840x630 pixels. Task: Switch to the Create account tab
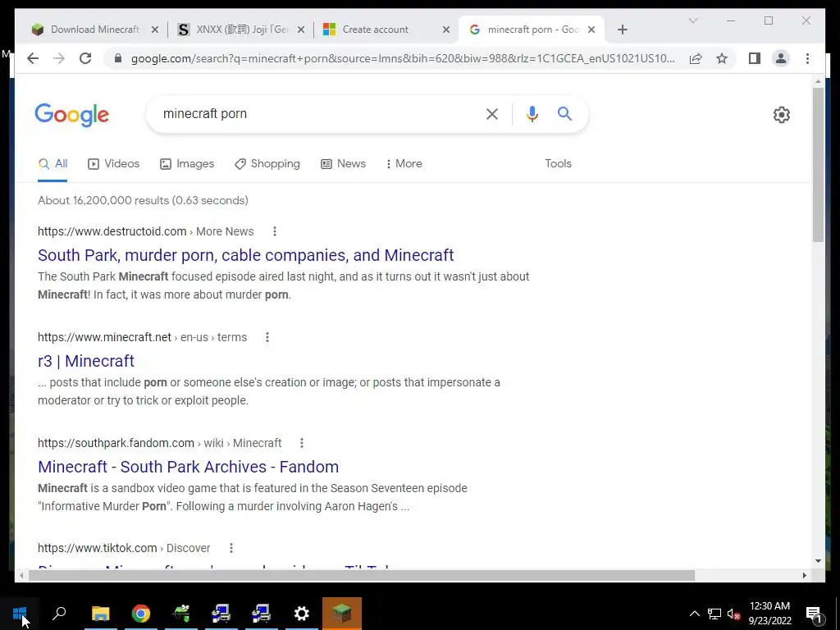click(x=386, y=30)
